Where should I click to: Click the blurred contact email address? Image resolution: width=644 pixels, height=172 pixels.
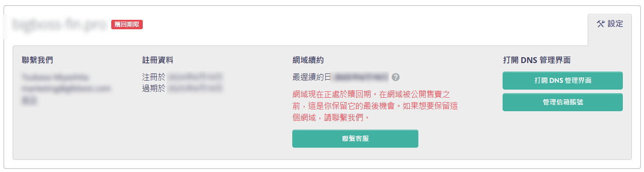[x=66, y=89]
